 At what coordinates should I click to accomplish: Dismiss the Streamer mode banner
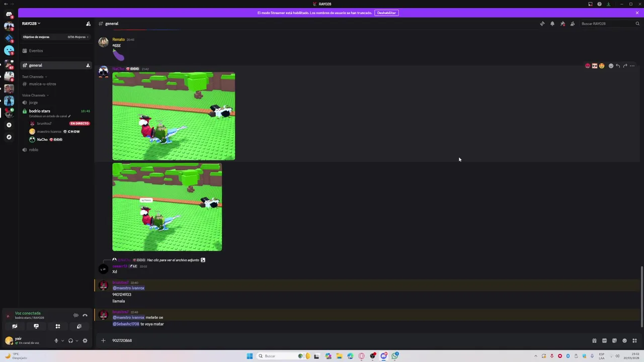pyautogui.click(x=637, y=13)
